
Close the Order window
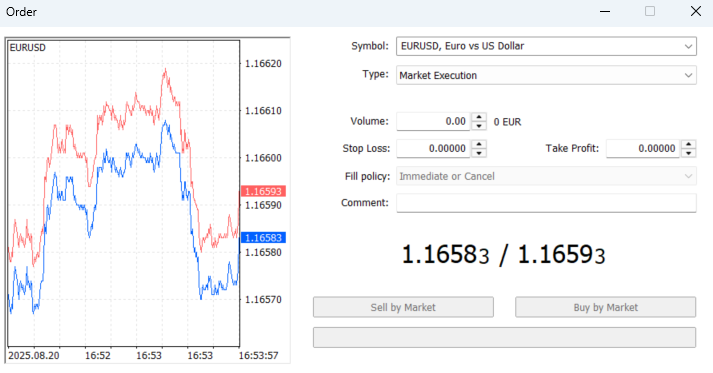click(x=696, y=11)
